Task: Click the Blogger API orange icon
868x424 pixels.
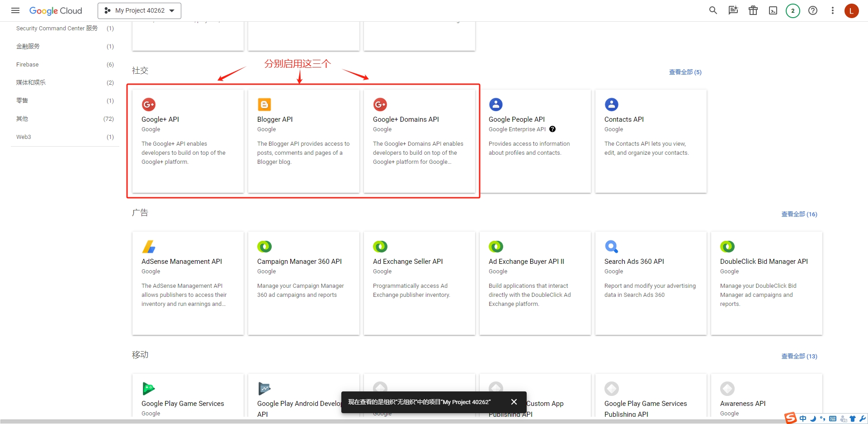Action: coord(264,105)
